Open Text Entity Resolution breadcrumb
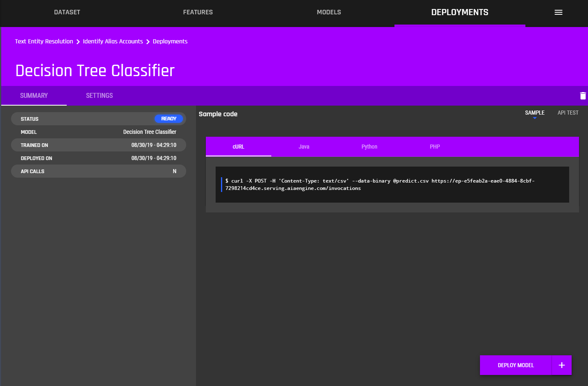The height and width of the screenshot is (386, 588). (44, 41)
